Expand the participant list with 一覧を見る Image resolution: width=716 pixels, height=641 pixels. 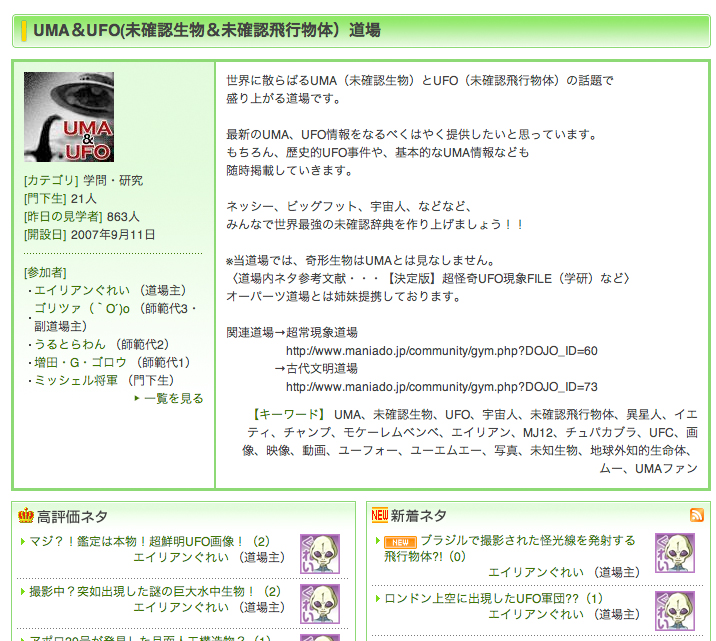[x=173, y=398]
